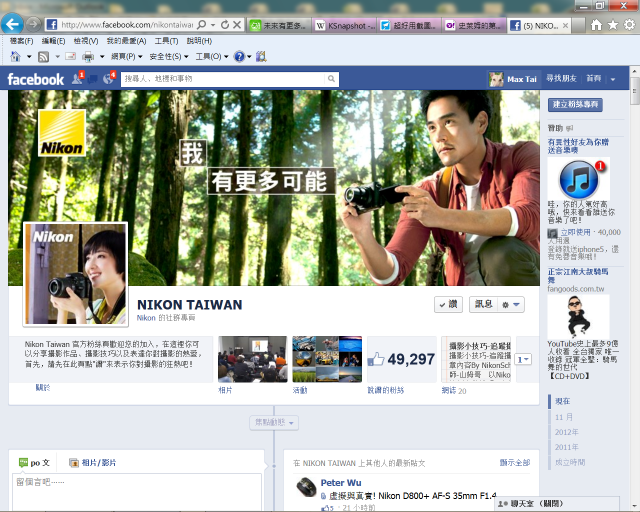
Task: Open the print icon dropdown arrow
Action: point(102,56)
